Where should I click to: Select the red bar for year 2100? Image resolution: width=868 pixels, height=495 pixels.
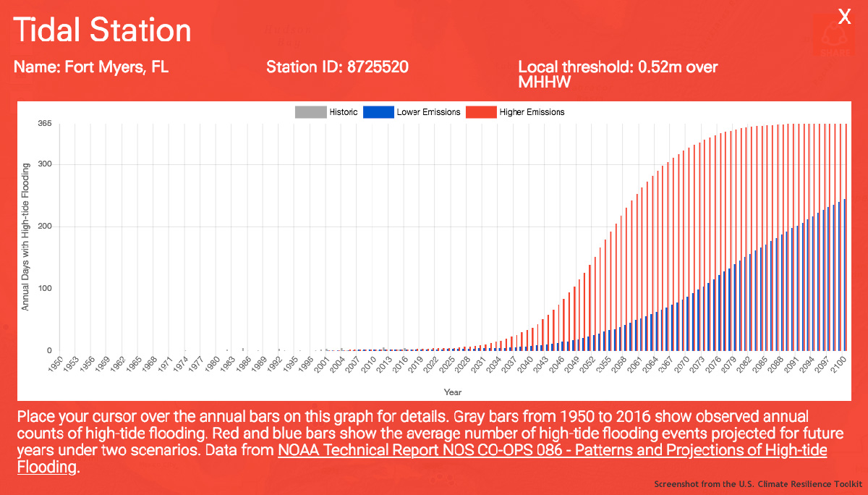click(846, 237)
